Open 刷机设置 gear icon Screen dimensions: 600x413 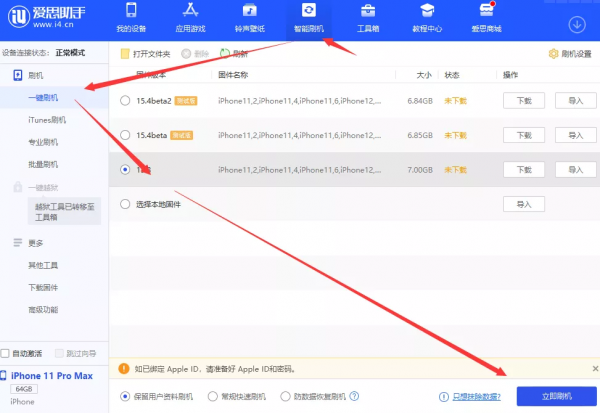pyautogui.click(x=553, y=54)
